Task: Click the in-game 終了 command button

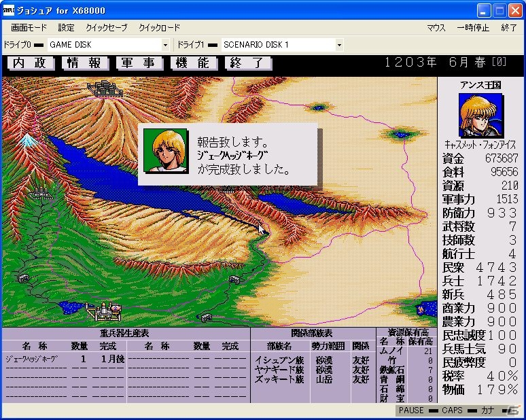Action: (x=247, y=63)
